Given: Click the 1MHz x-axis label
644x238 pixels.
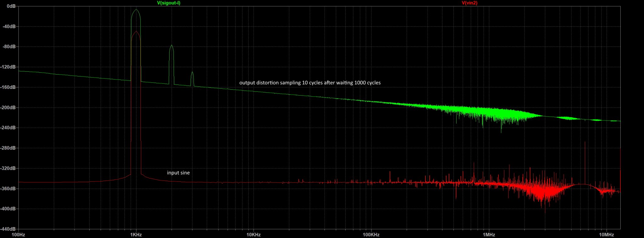Looking at the screenshot, I should click(x=489, y=235).
